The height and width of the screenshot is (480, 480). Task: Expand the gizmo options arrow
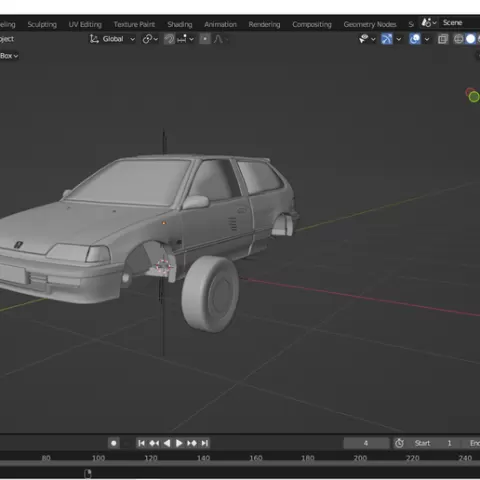(x=399, y=39)
